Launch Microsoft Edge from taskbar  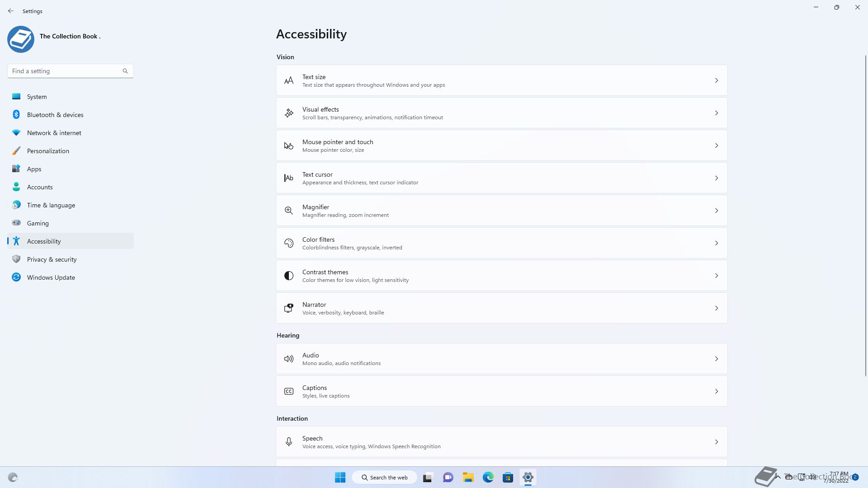tap(488, 477)
